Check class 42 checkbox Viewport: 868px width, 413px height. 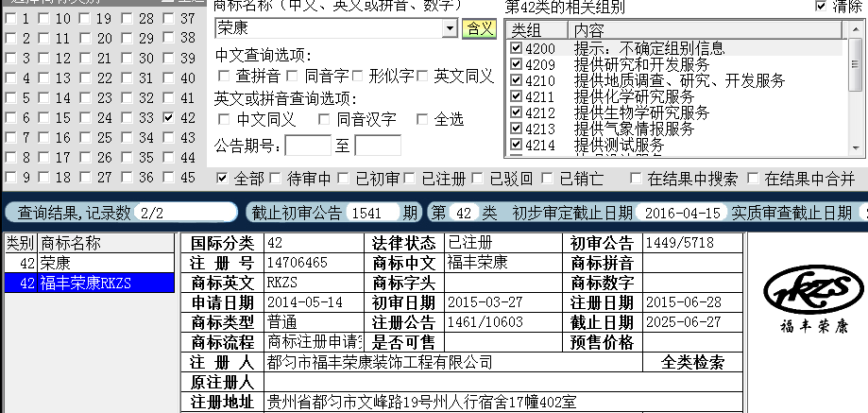pos(169,118)
